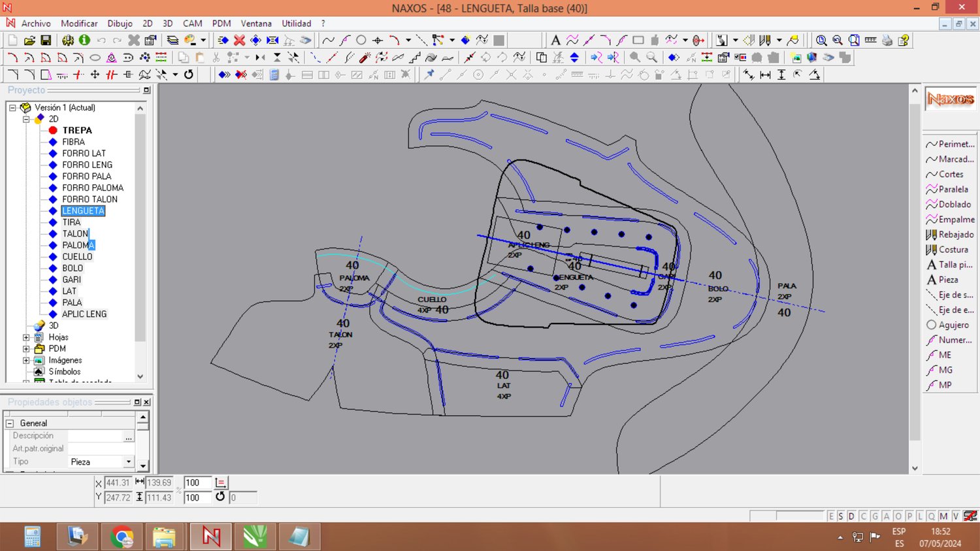Image resolution: width=980 pixels, height=551 pixels.
Task: Click the rotate circular arrow icon
Action: click(189, 75)
